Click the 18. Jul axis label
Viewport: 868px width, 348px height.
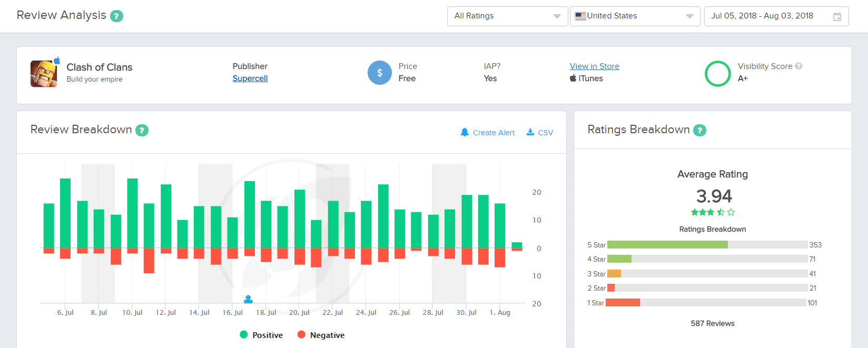coord(266,313)
